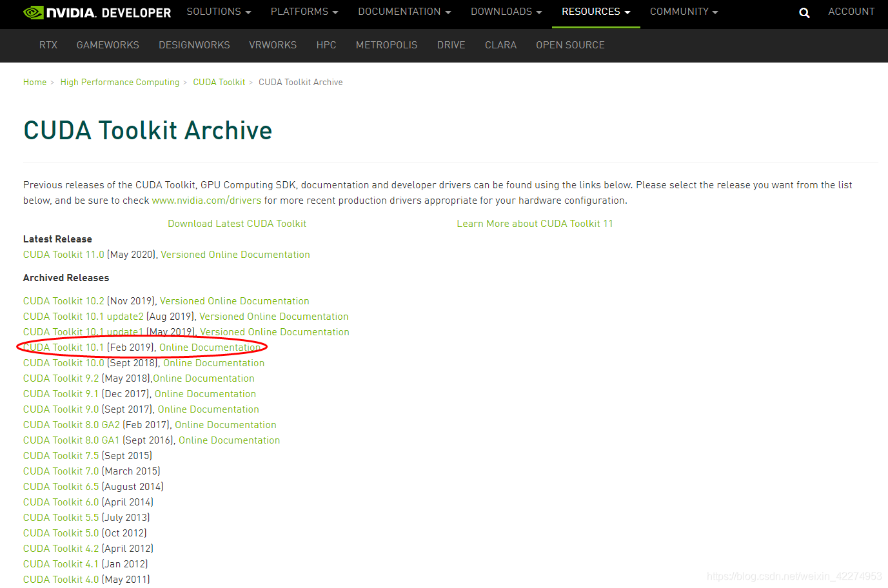Open CUDA Toolkit 4.2 link
Screen dimensions: 888x588
click(x=61, y=549)
